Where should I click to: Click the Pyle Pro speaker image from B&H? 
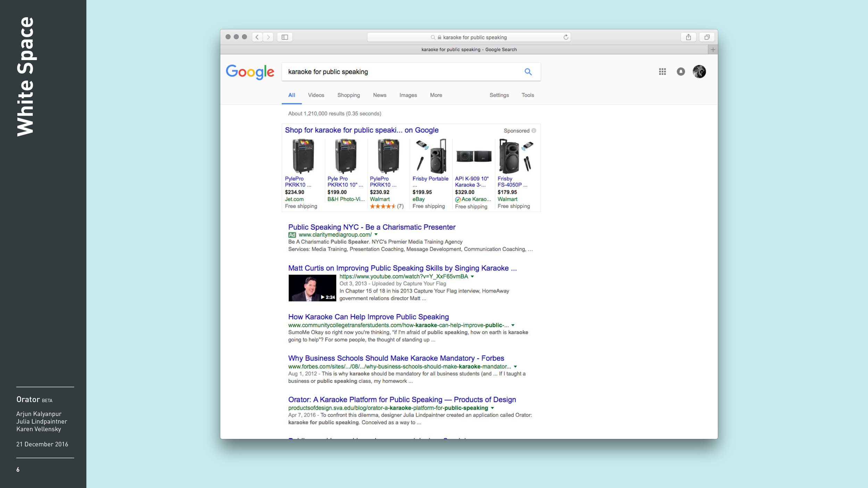click(345, 156)
